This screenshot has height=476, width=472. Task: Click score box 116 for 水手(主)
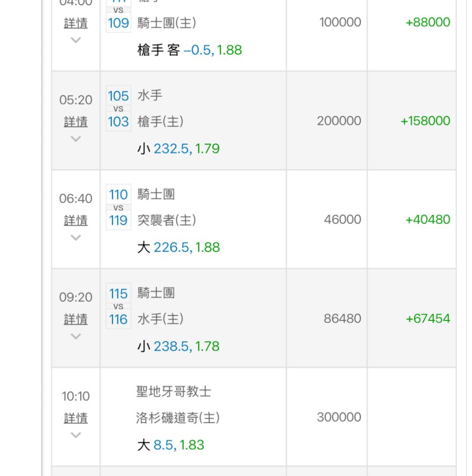click(118, 319)
